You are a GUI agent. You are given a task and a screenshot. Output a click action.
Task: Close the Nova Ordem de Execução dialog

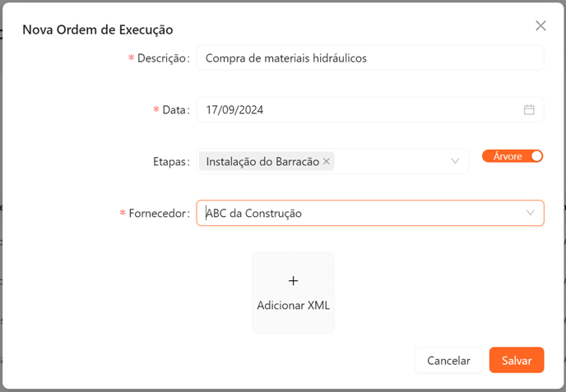pos(540,25)
